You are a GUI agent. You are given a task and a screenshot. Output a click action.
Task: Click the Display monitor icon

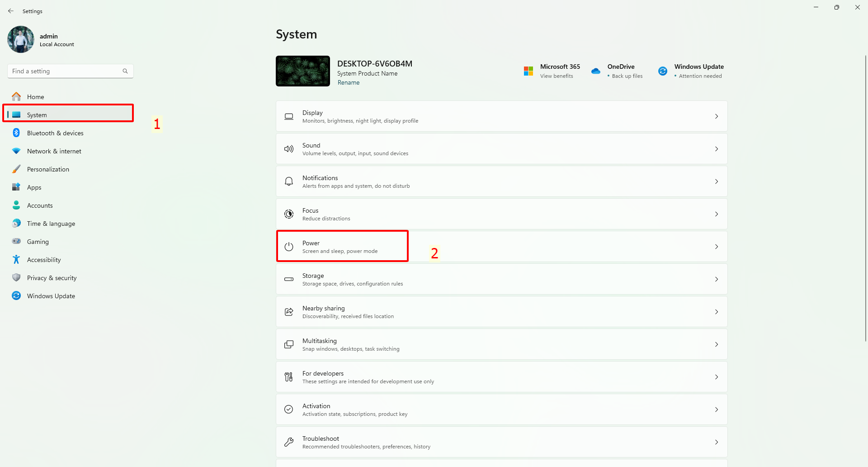coord(289,116)
